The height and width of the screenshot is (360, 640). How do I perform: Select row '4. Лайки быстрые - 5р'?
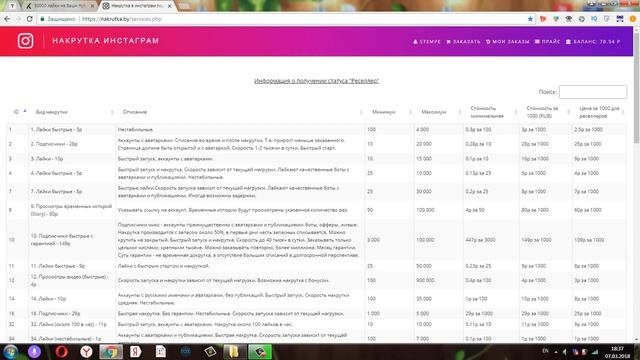point(316,173)
